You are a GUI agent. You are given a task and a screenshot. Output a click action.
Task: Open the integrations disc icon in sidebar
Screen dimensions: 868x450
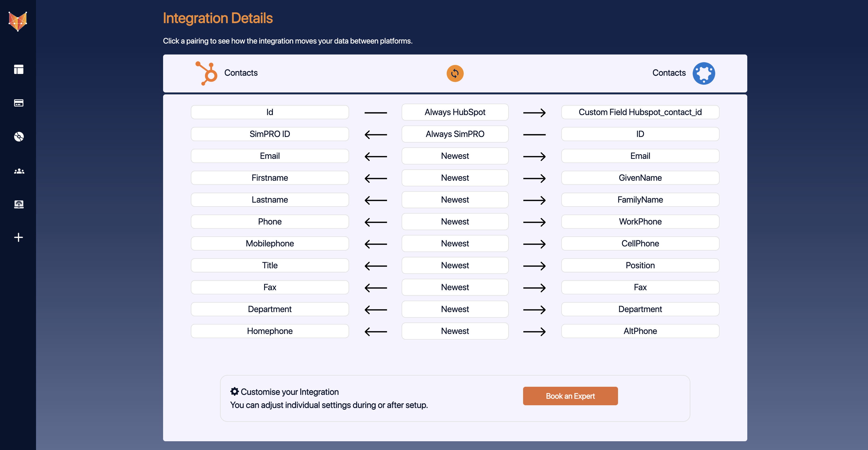[18, 137]
